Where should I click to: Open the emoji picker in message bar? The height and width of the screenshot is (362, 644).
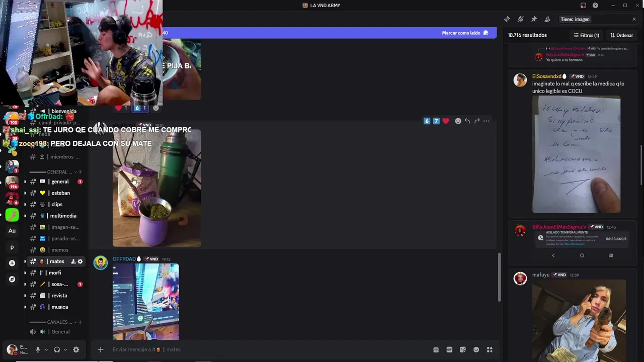(476, 349)
